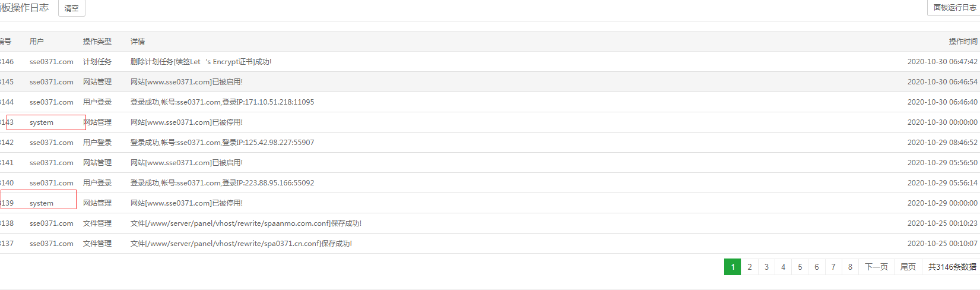This screenshot has width=980, height=290.
Task: Click the 清空 clear log button
Action: pyautogui.click(x=72, y=8)
